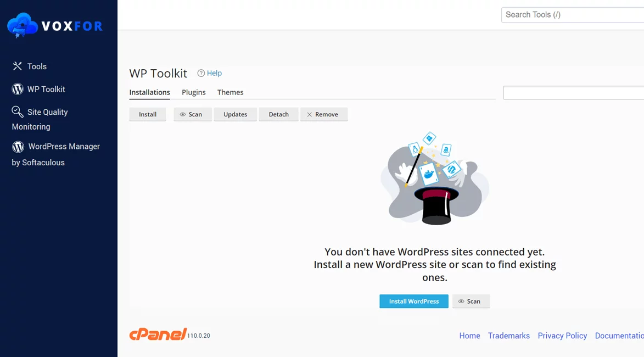Click the question mark Help icon
This screenshot has width=644, height=357.
pos(201,73)
